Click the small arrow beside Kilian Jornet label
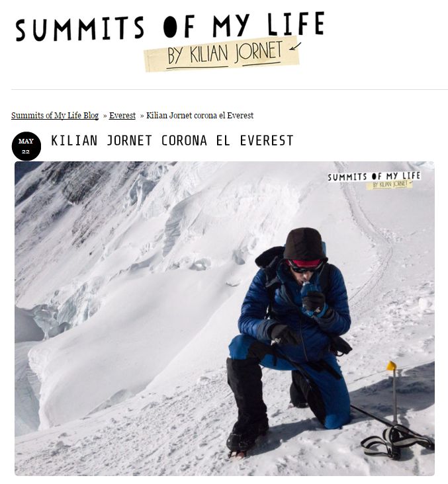The height and width of the screenshot is (484, 448). (295, 46)
